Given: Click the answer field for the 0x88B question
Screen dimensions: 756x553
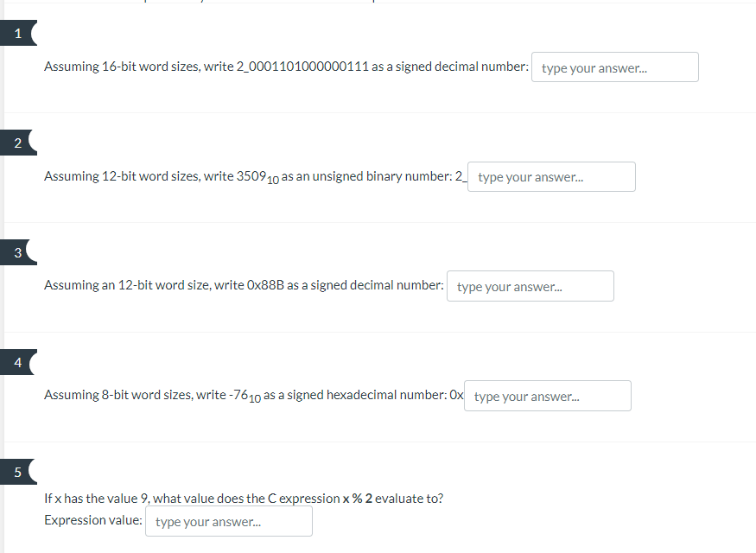Looking at the screenshot, I should click(530, 286).
